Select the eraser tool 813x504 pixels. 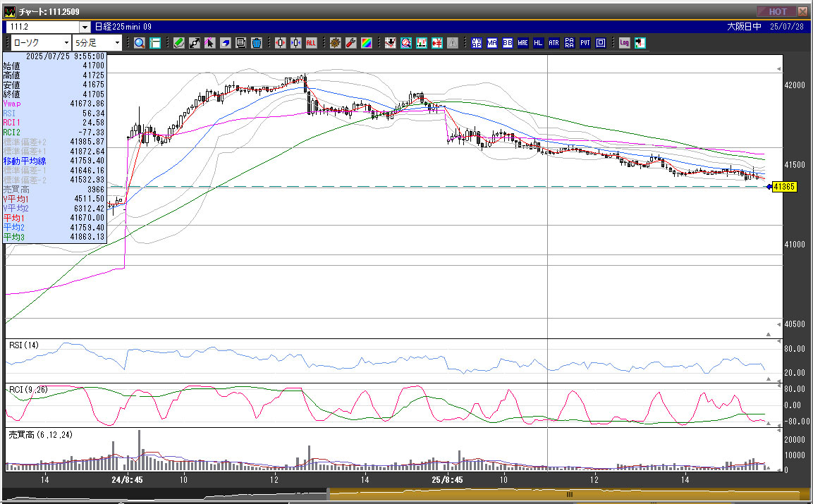225,43
